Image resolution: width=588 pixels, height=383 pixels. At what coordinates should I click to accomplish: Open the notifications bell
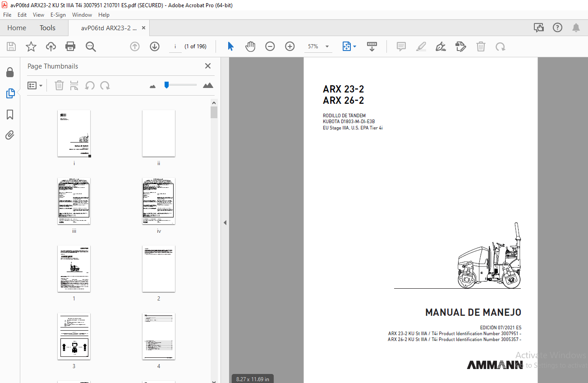(x=576, y=28)
